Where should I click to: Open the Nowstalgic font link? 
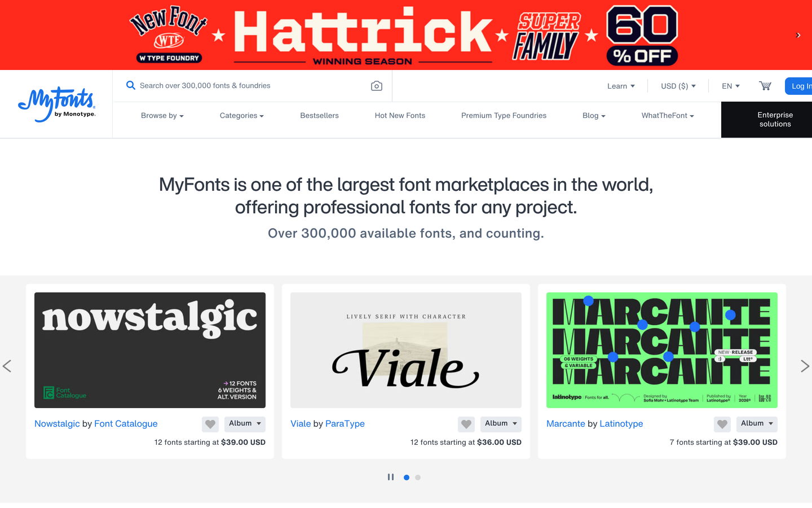pos(57,424)
